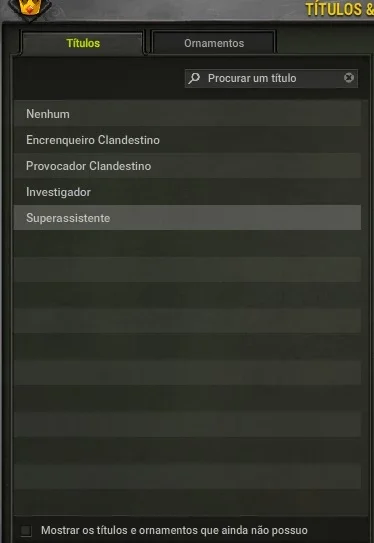Clear the title search with the X icon

(x=349, y=78)
